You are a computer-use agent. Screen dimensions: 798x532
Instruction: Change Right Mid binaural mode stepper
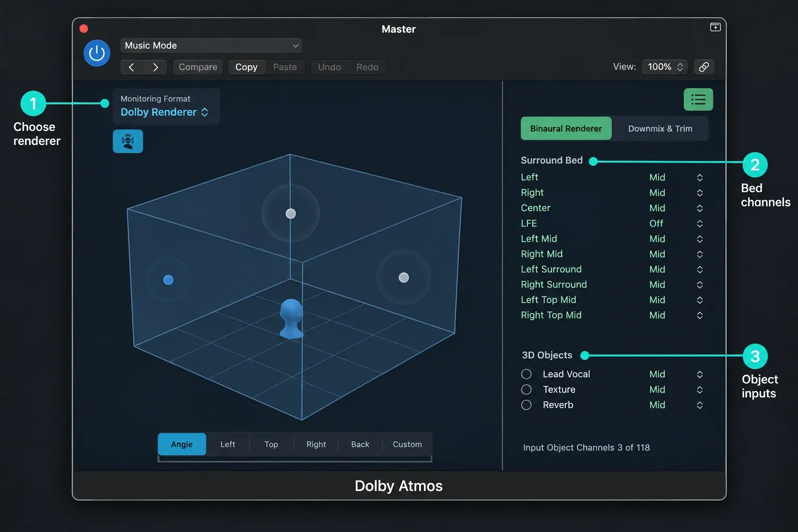point(700,254)
